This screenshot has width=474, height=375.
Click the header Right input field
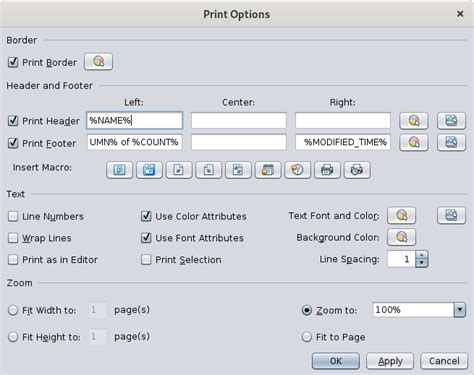[343, 120]
